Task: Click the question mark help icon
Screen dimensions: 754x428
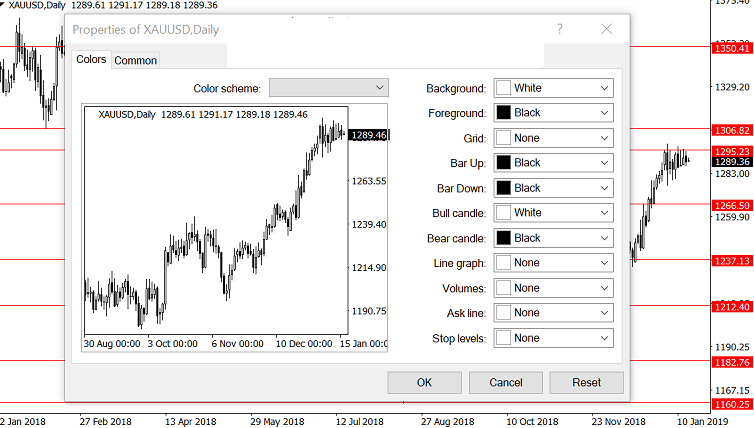Action: tap(560, 29)
